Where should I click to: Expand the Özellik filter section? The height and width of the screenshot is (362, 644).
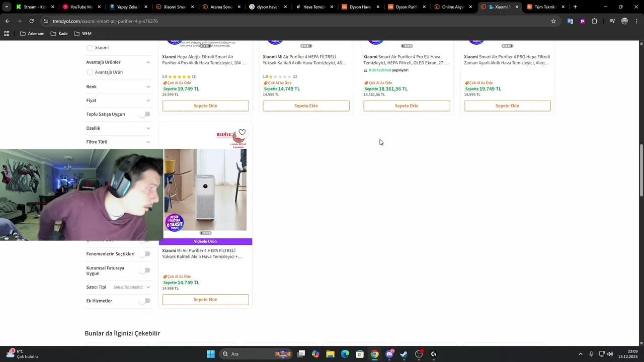[148, 128]
